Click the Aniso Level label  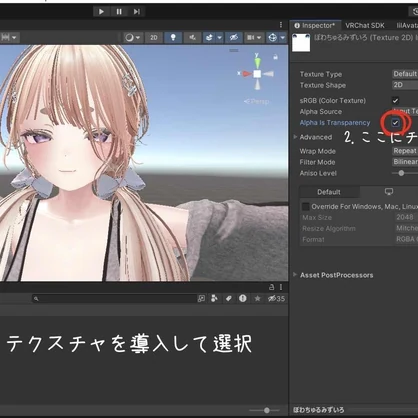318,173
